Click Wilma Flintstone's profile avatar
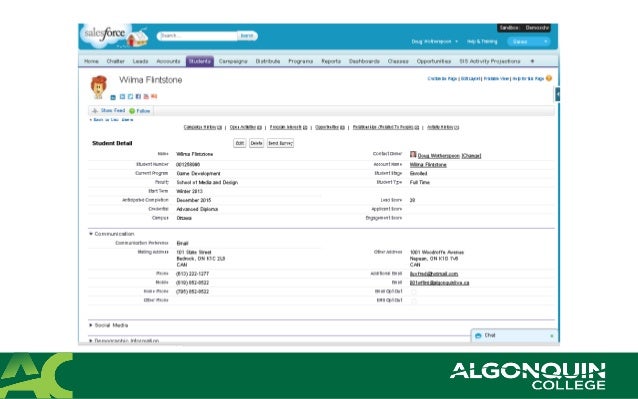Screen dimensions: 638x399 98,87
